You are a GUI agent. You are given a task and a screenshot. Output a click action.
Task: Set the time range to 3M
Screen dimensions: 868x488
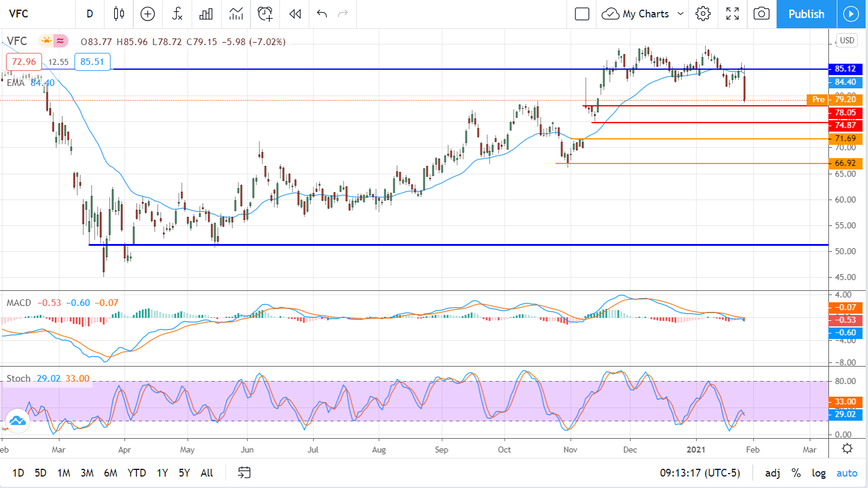tap(87, 473)
